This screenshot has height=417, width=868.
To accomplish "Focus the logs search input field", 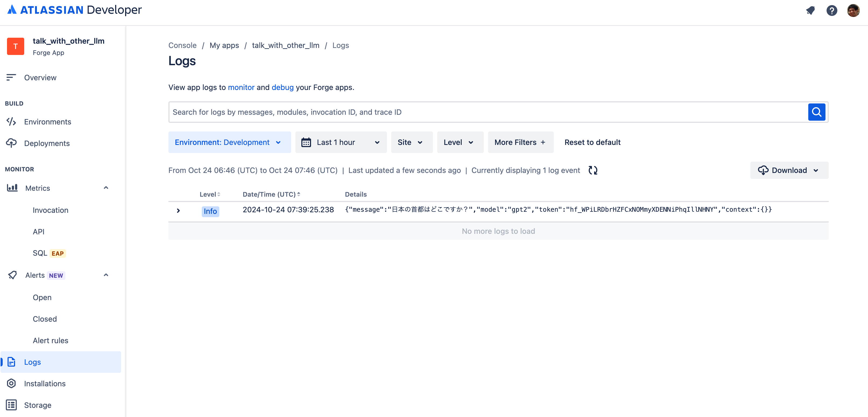I will point(488,112).
